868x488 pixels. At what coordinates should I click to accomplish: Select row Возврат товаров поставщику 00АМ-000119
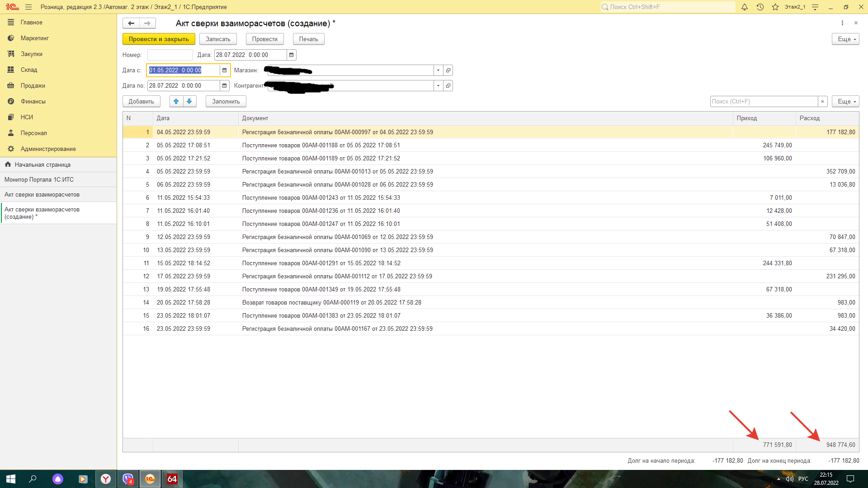491,302
